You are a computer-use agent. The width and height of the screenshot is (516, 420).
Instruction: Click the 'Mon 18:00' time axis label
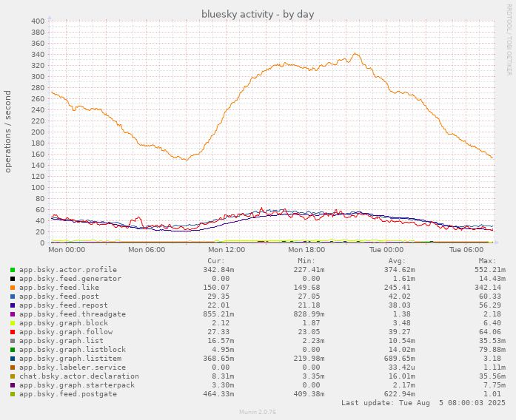pos(306,250)
